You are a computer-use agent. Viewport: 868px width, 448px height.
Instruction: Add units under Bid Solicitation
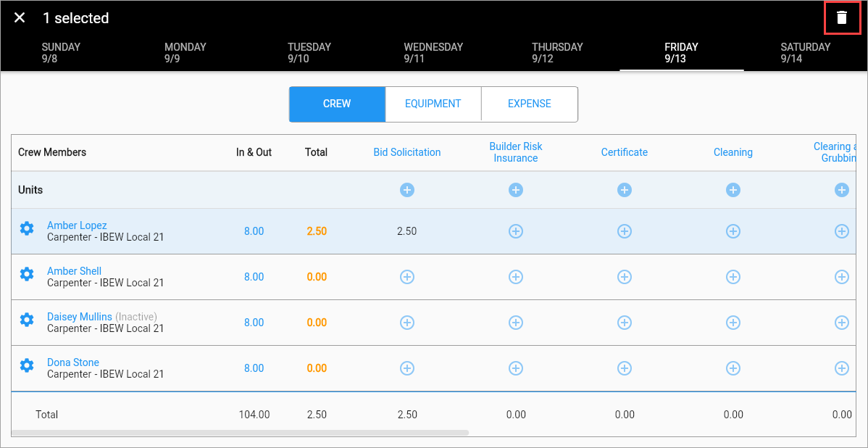pos(407,190)
